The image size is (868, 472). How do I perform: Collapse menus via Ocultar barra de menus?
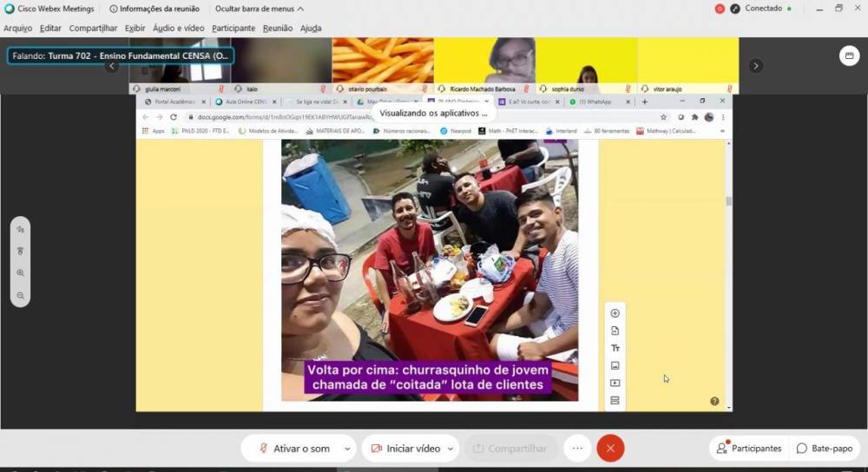[259, 9]
